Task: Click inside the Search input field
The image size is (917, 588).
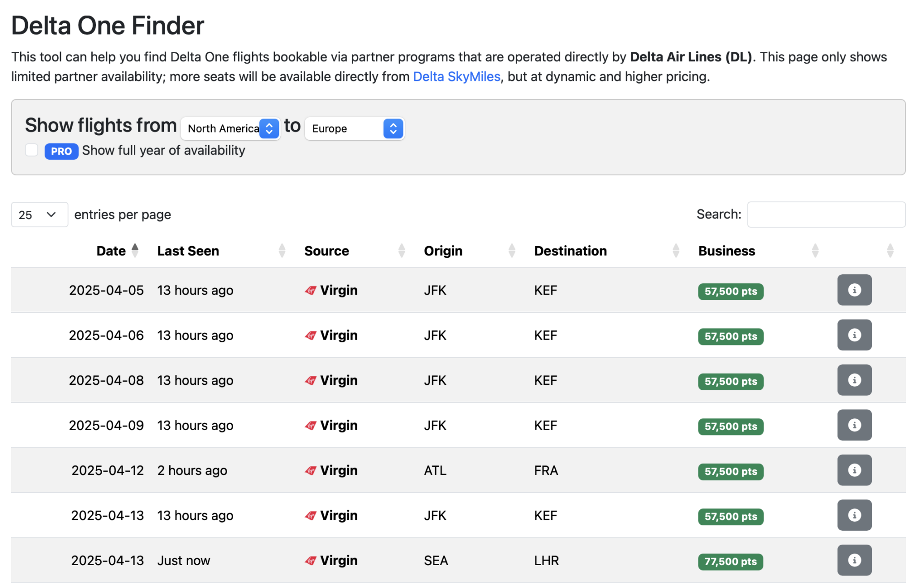Action: click(x=826, y=214)
